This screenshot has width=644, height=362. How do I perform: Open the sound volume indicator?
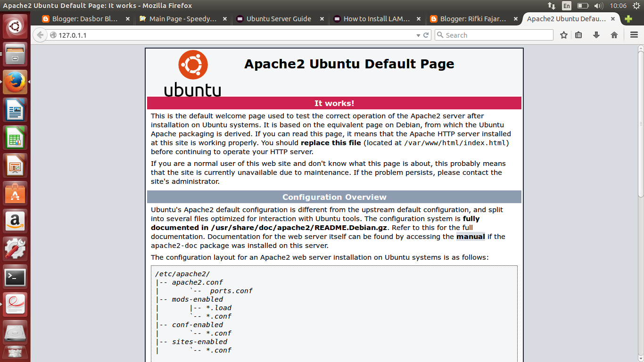coord(598,6)
